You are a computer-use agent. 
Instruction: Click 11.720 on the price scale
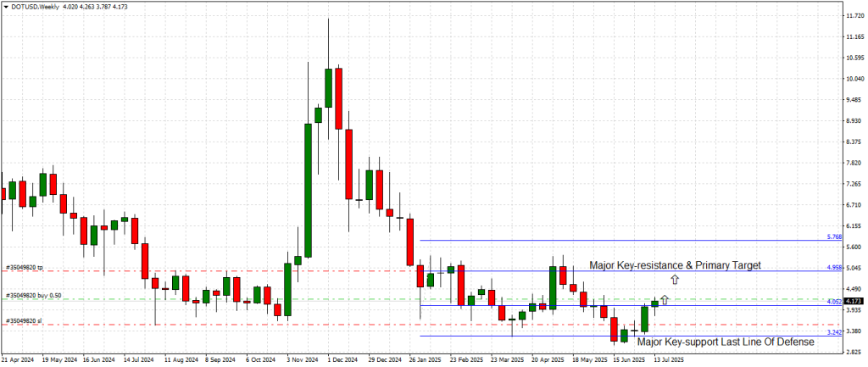(855, 17)
